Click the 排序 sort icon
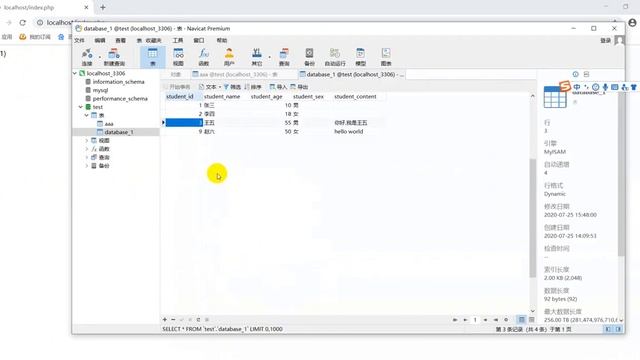 [253, 87]
